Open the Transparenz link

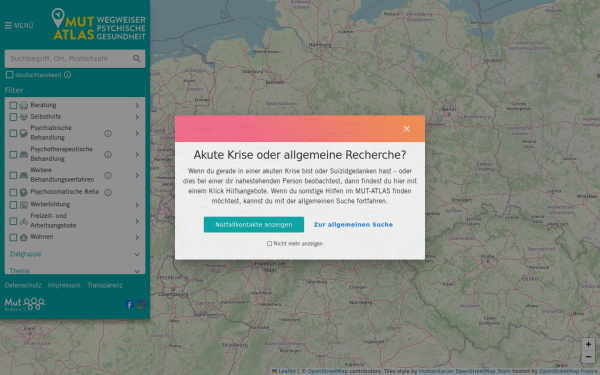(x=105, y=285)
